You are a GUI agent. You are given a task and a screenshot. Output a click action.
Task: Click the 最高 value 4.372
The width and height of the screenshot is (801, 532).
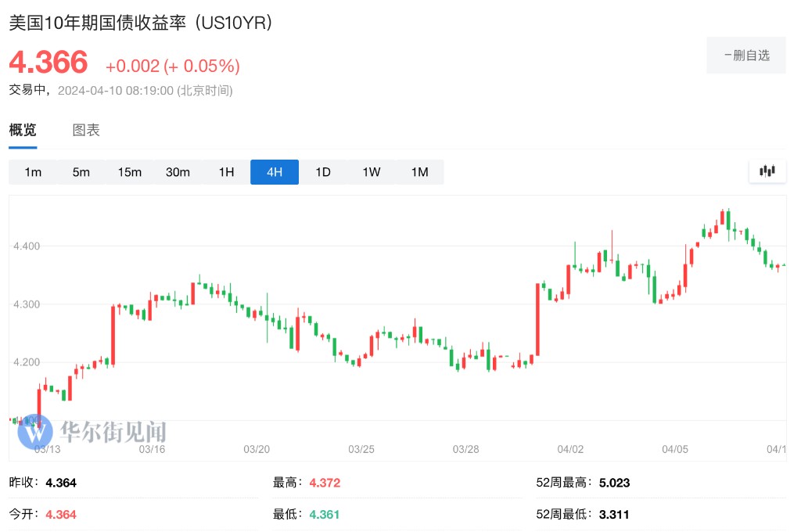[x=325, y=483]
